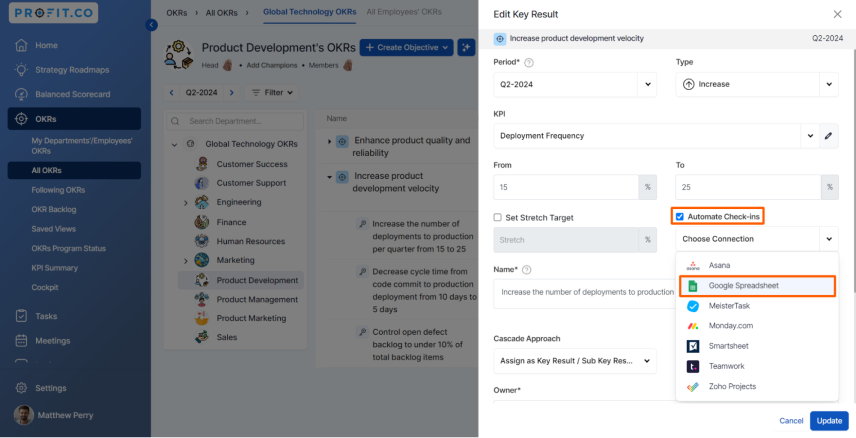
Task: Click the Balanced Scorecard icon
Action: pyautogui.click(x=21, y=94)
